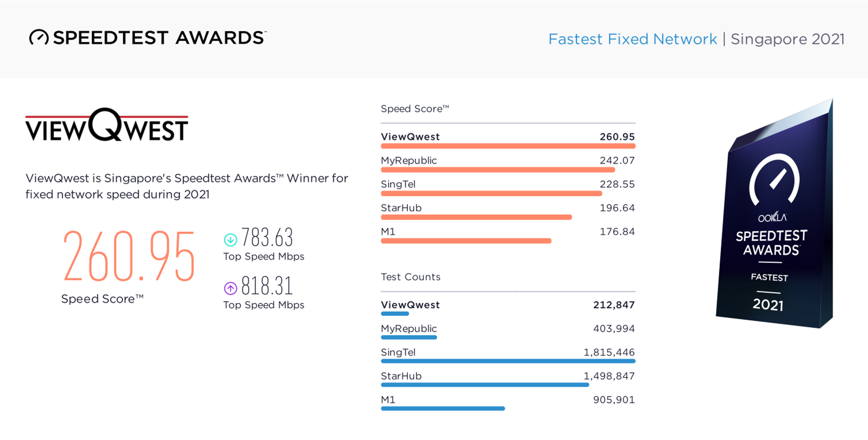Click the Speedtest Awards header title
868x440 pixels.
pyautogui.click(x=159, y=38)
